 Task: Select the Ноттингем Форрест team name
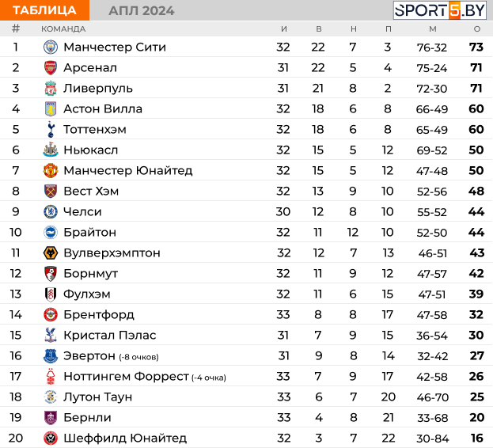(126, 376)
